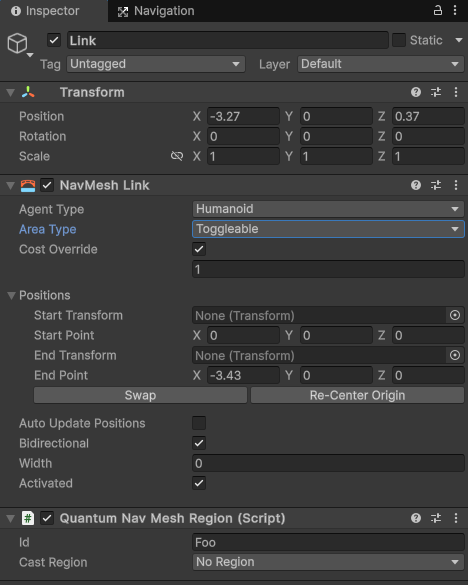Viewport: 468px width, 585px height.
Task: Click the Rotation Y field
Action: [336, 136]
